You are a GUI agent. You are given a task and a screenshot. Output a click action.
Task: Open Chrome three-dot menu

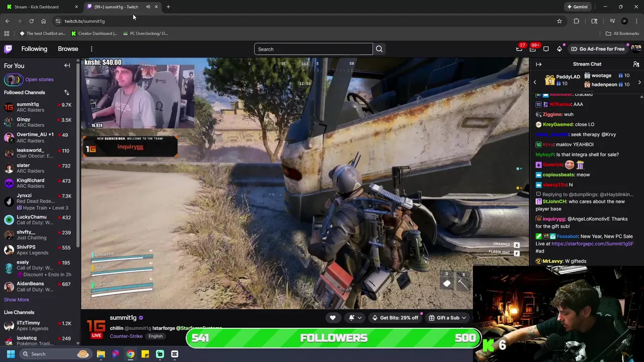tap(637, 21)
